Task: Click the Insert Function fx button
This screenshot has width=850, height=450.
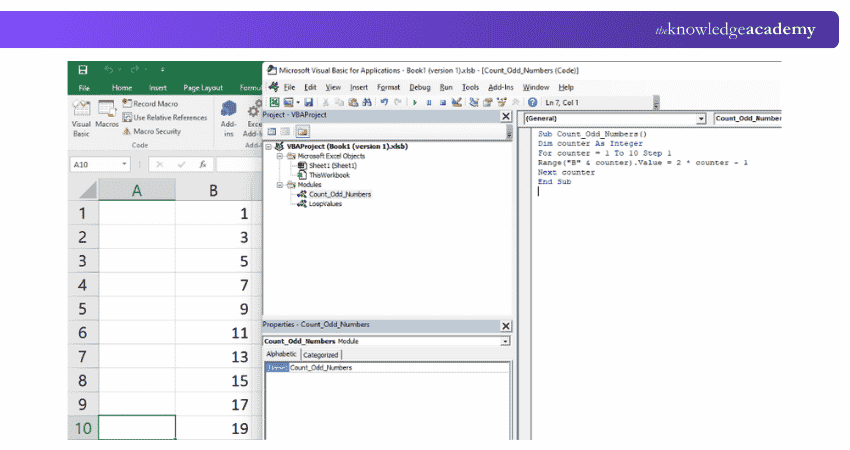Action: tap(203, 164)
